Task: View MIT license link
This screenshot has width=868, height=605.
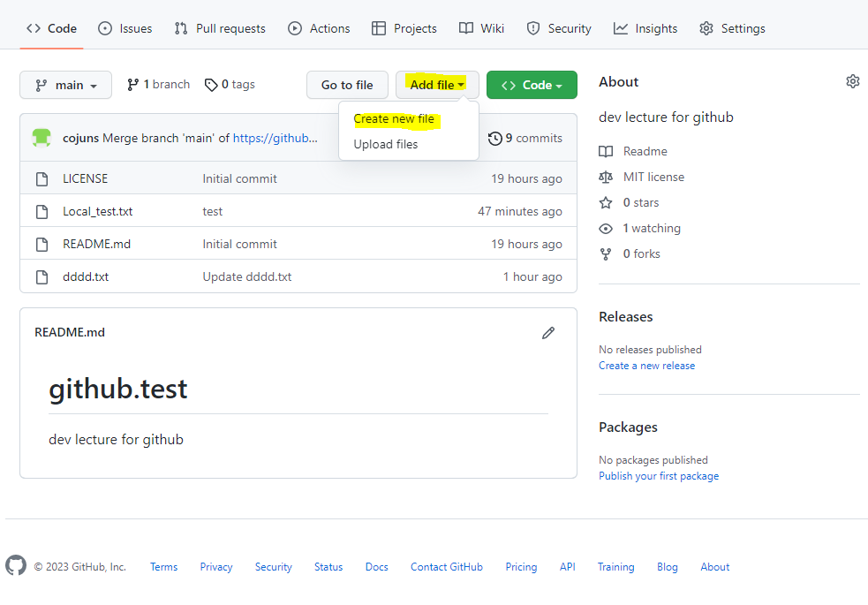Action: click(x=653, y=177)
